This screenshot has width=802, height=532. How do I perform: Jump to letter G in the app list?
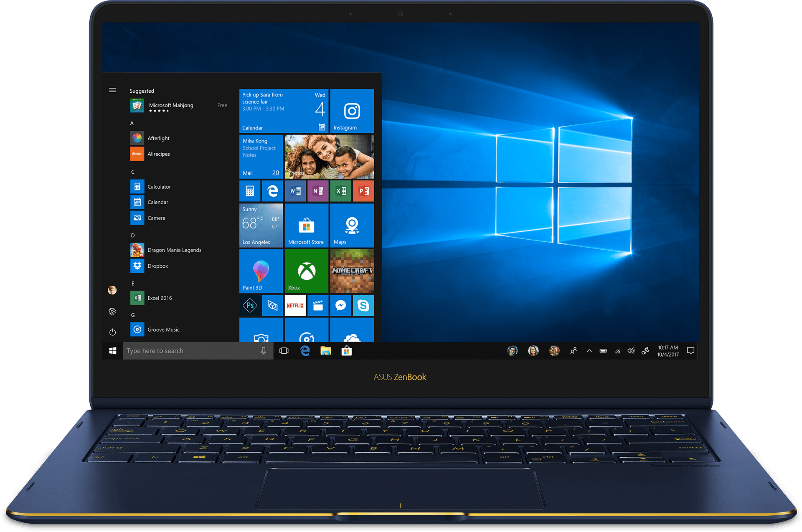point(133,315)
